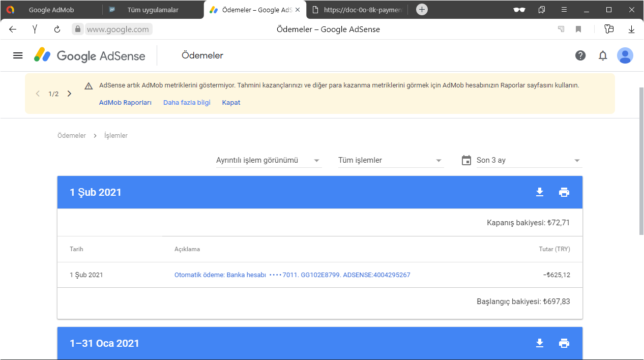Click the translate page icon in address bar
This screenshot has width=644, height=360.
(561, 29)
